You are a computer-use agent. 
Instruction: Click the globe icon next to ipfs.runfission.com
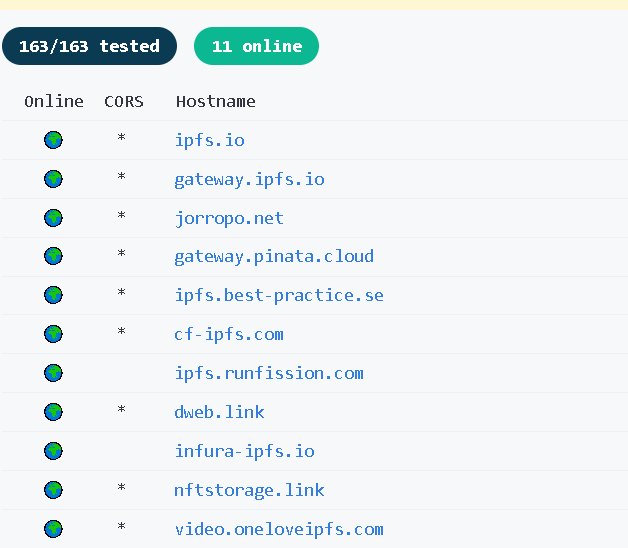point(54,373)
